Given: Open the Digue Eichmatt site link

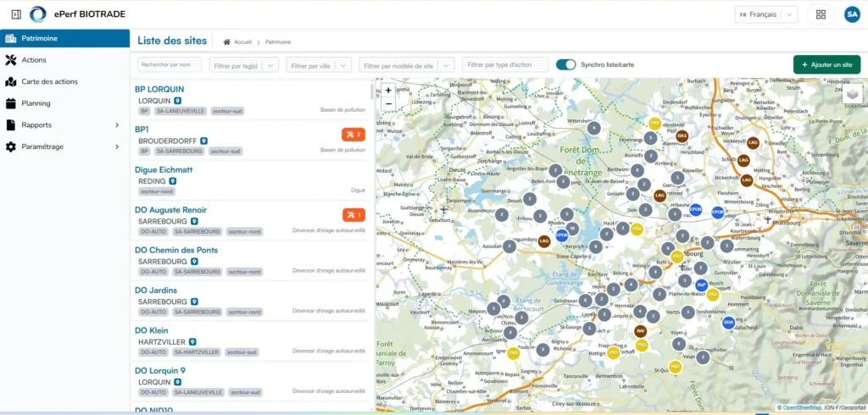Looking at the screenshot, I should [x=164, y=169].
